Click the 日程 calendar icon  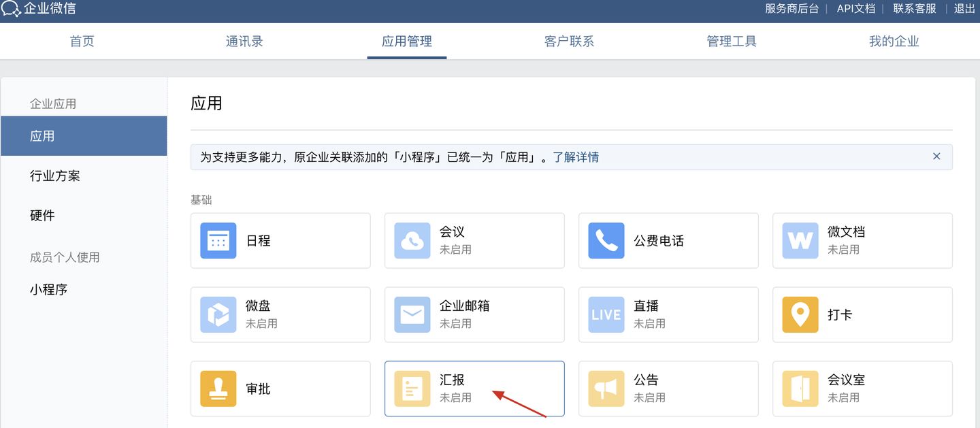coord(218,241)
